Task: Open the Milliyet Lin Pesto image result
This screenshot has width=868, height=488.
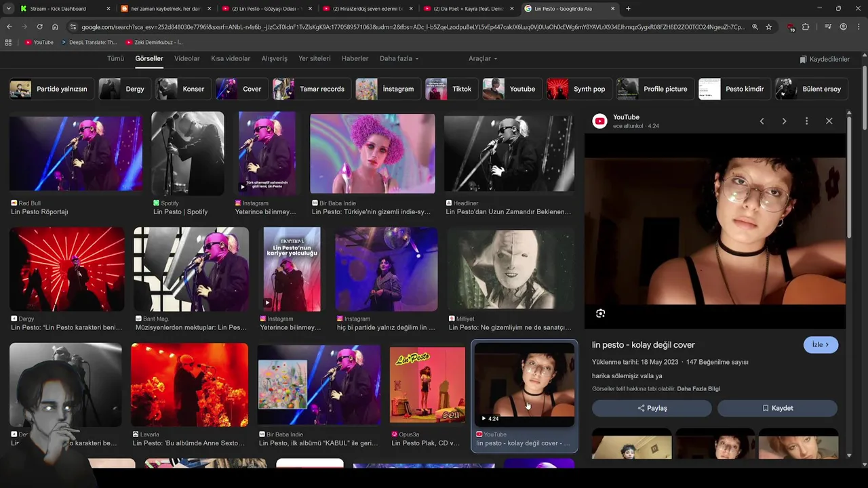Action: click(x=511, y=269)
